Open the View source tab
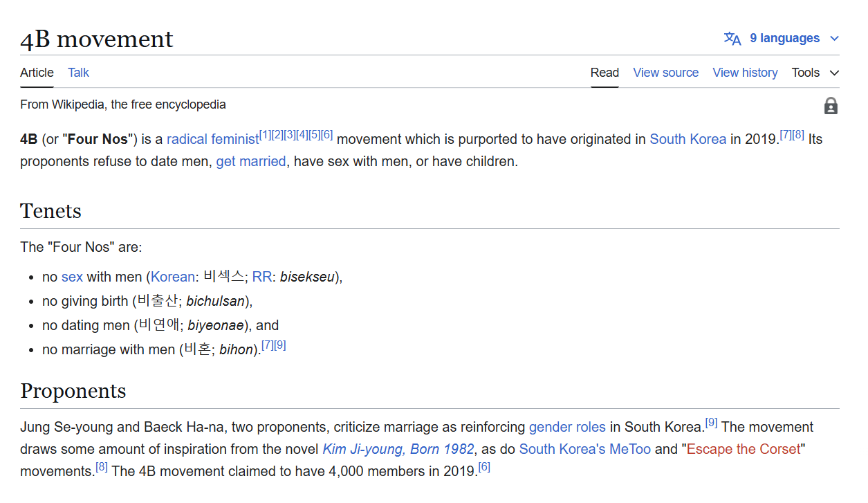868x503 pixels. click(x=665, y=73)
